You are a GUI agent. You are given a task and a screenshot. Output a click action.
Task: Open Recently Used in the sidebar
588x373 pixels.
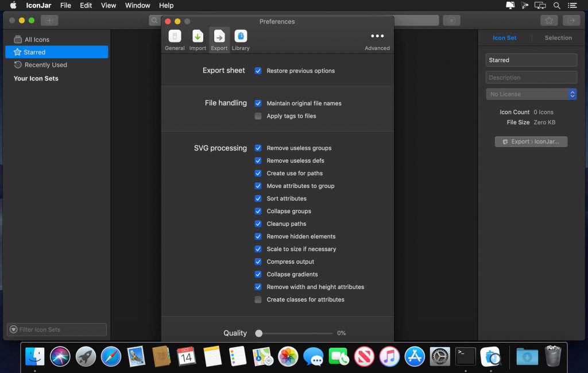(x=45, y=65)
